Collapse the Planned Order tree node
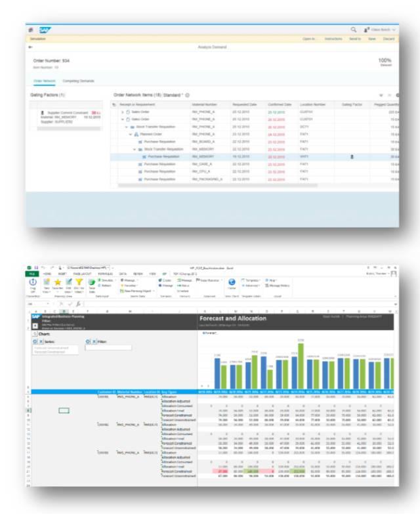420x514 pixels. tap(131, 135)
